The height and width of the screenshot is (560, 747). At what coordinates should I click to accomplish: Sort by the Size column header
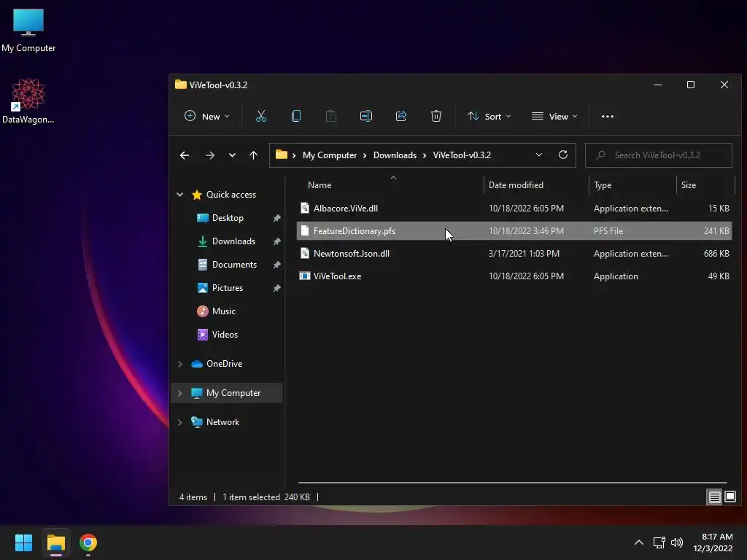pyautogui.click(x=705, y=184)
